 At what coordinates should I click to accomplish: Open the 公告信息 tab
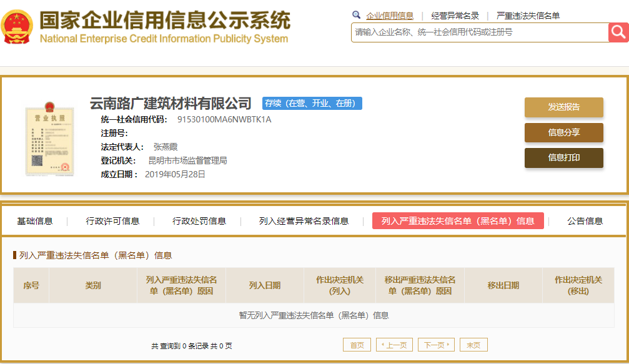585,221
